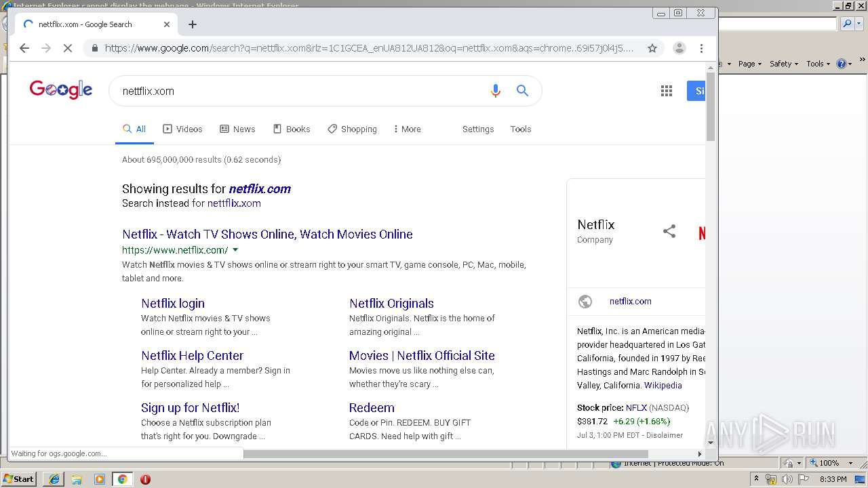This screenshot has height=488, width=868.
Task: Open a new Chrome tab
Action: [x=193, y=24]
